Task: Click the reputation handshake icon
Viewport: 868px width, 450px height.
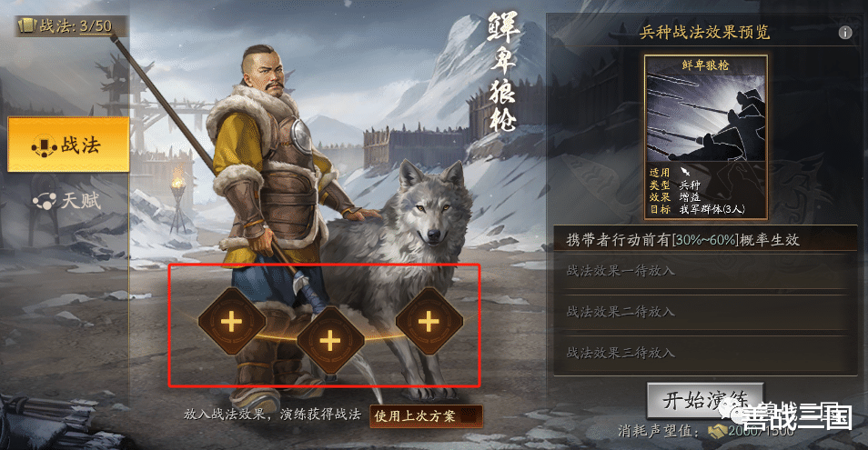Action: (719, 431)
